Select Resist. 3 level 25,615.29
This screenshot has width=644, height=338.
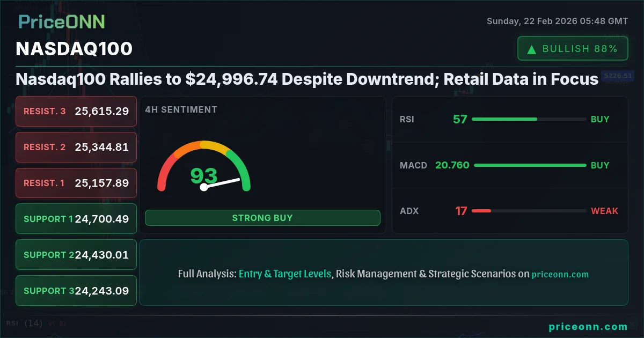tap(76, 111)
